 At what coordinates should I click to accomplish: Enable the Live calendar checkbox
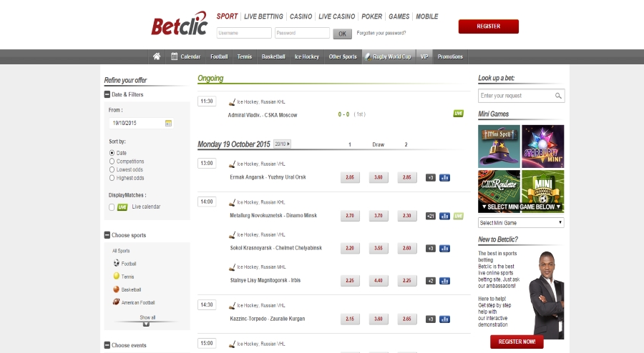coord(112,207)
